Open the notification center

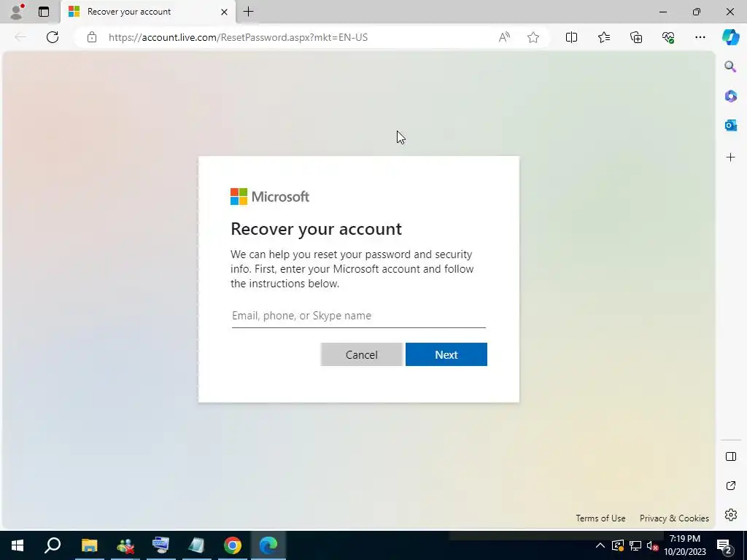[x=724, y=545]
